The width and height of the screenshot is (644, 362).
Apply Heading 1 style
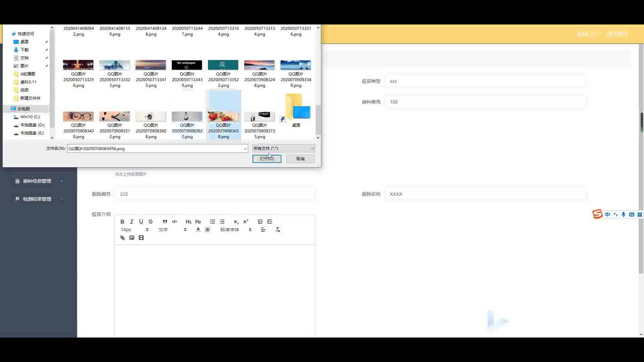189,222
